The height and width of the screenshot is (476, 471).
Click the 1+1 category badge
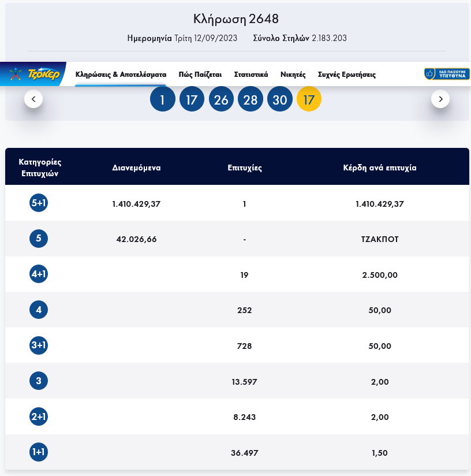pos(39,452)
